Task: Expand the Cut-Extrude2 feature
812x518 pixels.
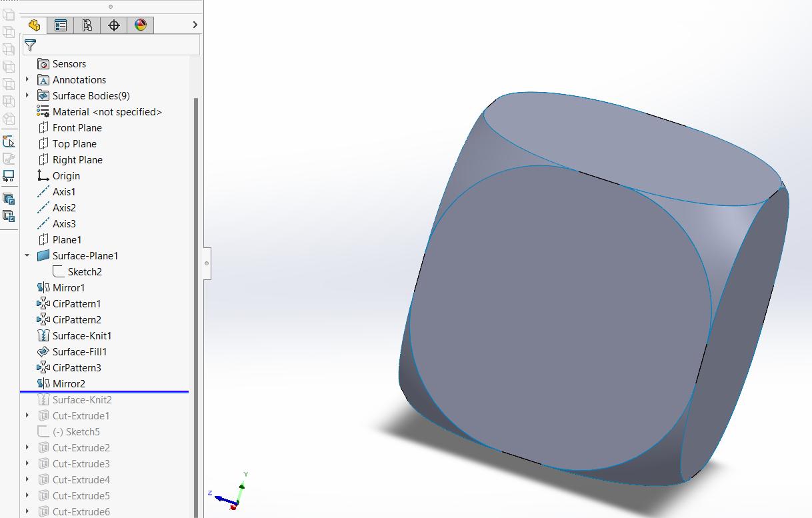Action: point(27,448)
